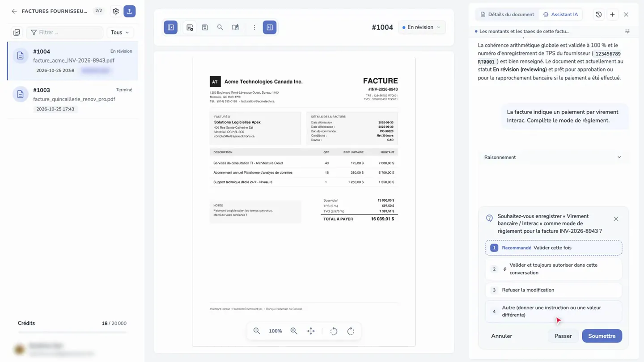Image resolution: width=644 pixels, height=362 pixels.
Task: Click the save icon in the viewer toolbar
Action: click(x=205, y=27)
